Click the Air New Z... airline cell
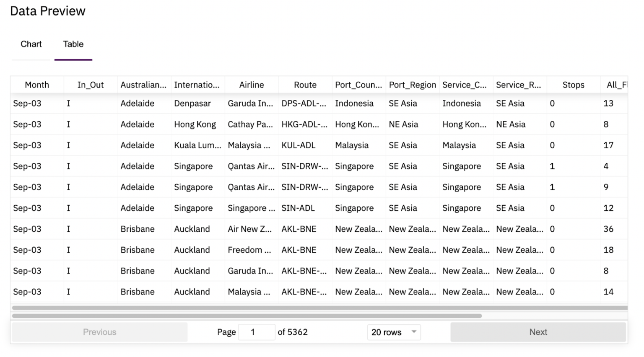The height and width of the screenshot is (357, 644). coord(249,229)
